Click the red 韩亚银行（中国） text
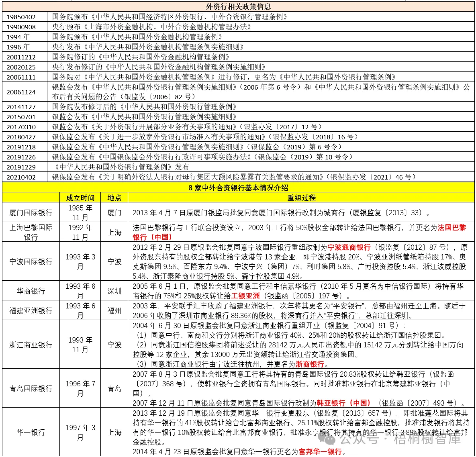The height and width of the screenshot is (457, 476). click(344, 403)
